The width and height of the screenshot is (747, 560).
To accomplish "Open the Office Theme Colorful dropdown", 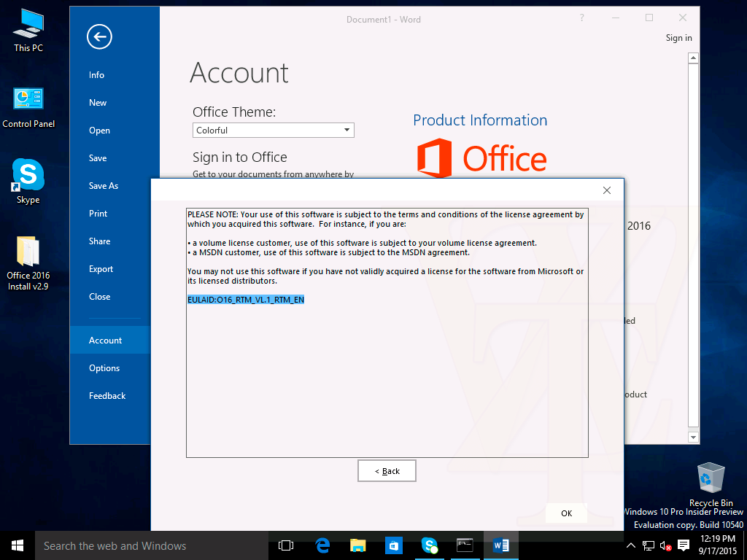I will (273, 130).
